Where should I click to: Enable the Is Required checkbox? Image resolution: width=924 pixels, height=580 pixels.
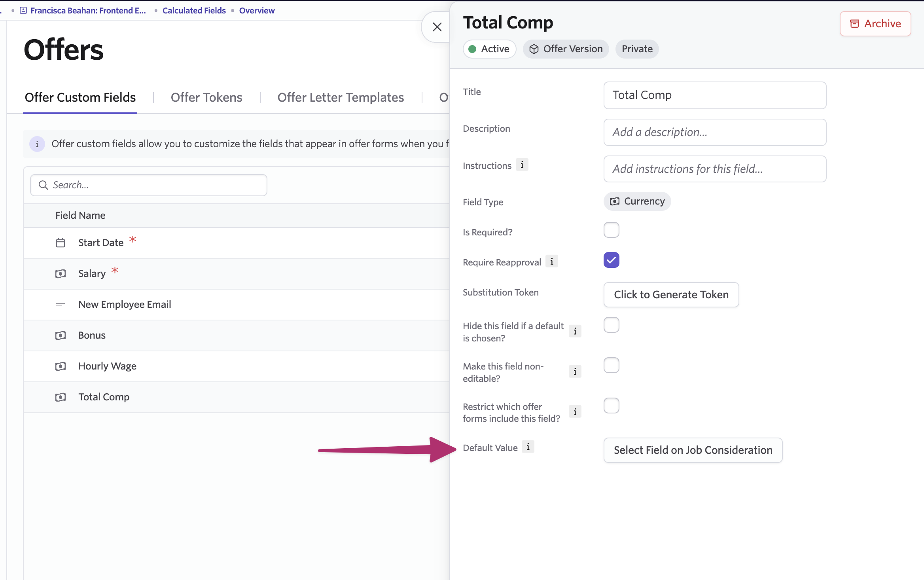click(x=611, y=230)
